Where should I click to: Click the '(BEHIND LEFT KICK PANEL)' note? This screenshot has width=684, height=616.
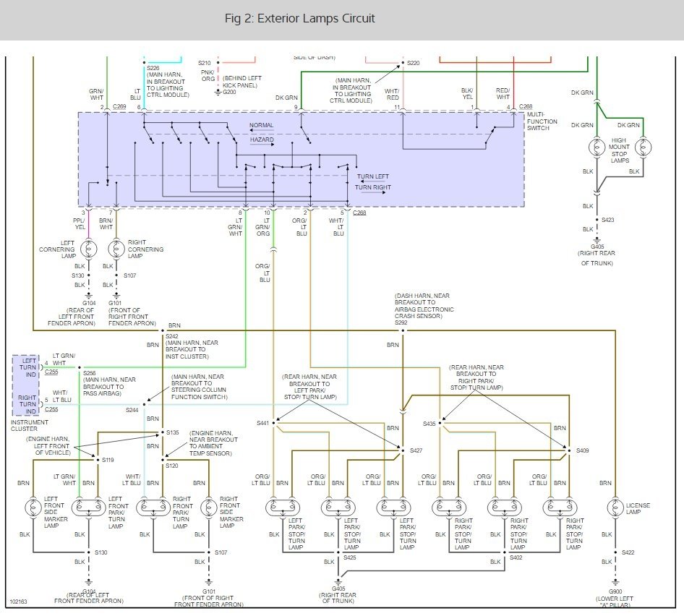coord(242,82)
